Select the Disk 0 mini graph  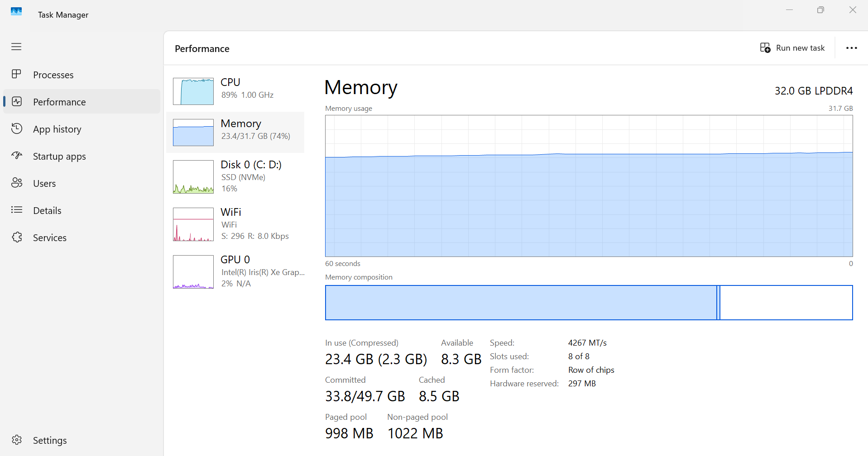point(193,177)
